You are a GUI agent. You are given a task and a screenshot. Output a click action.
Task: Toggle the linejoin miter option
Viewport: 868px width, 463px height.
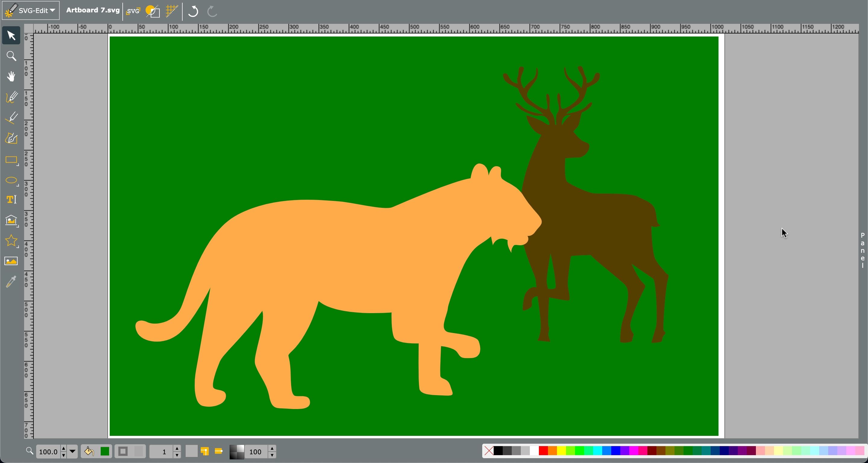[205, 451]
